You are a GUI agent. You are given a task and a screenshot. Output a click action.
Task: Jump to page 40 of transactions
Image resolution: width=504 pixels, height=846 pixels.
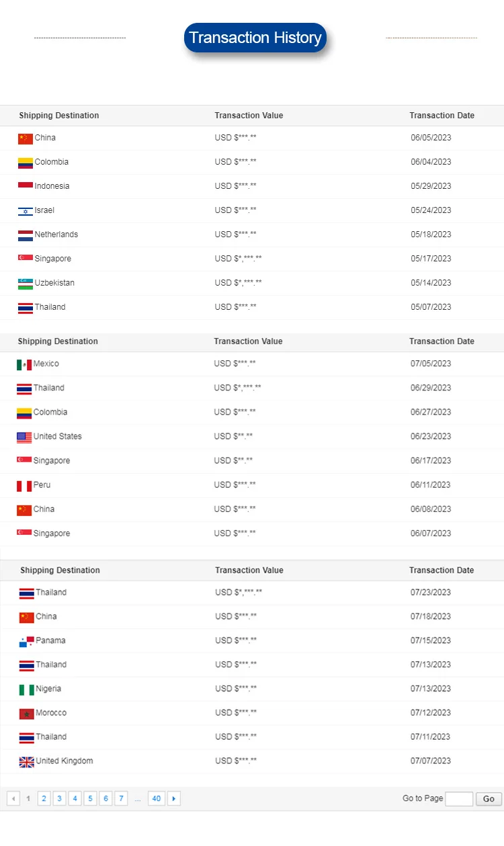[x=157, y=798]
